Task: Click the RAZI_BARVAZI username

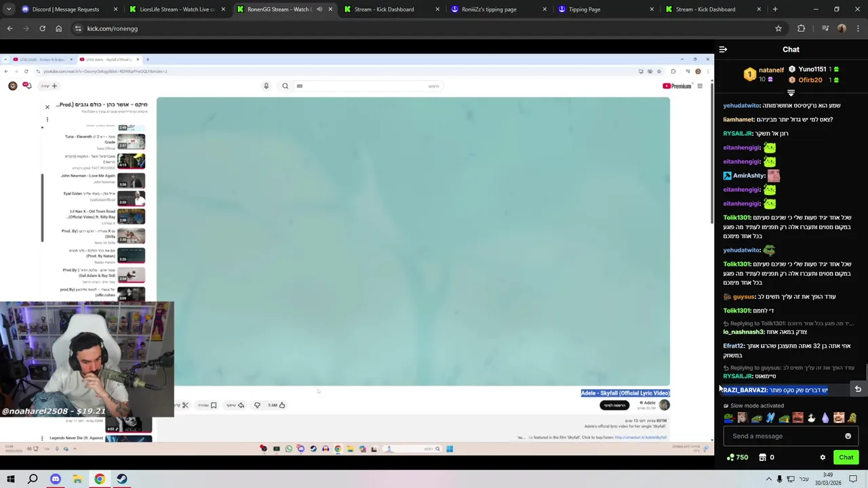Action: (744, 390)
